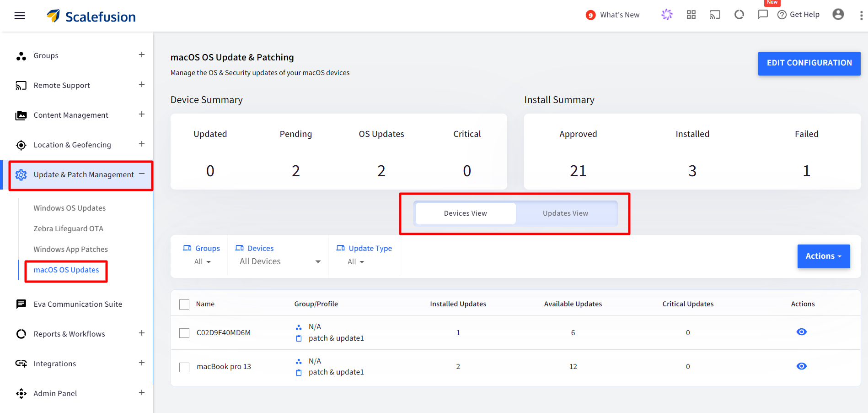Expand the Admin Panel section

point(142,392)
